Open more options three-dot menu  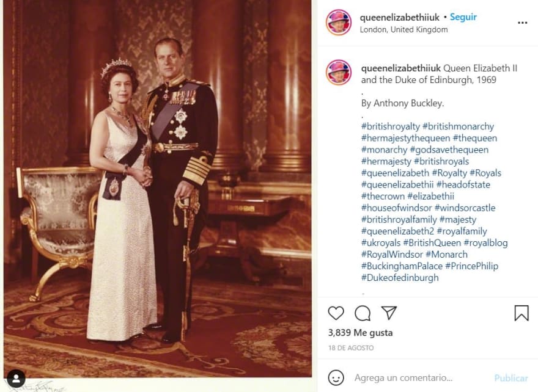[x=522, y=23]
